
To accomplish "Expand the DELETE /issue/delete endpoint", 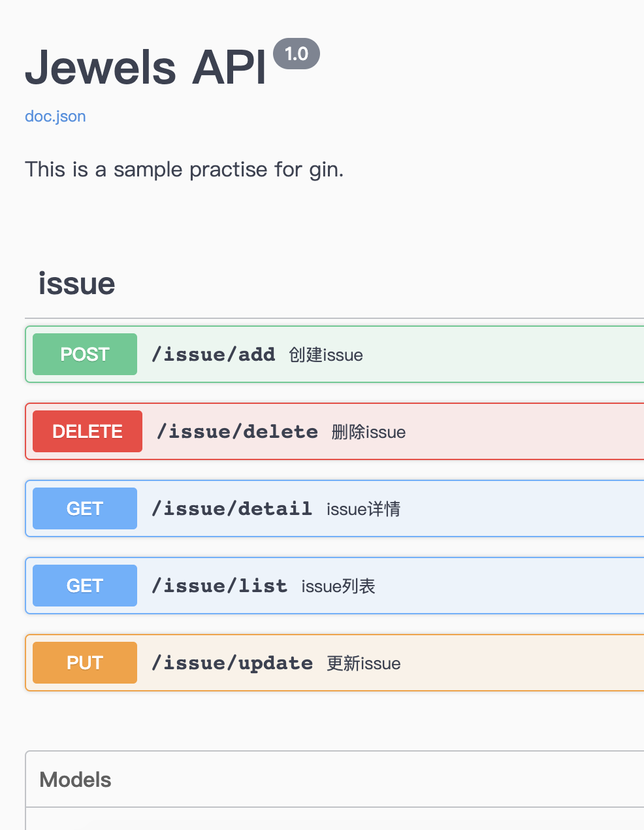I will coord(327,431).
